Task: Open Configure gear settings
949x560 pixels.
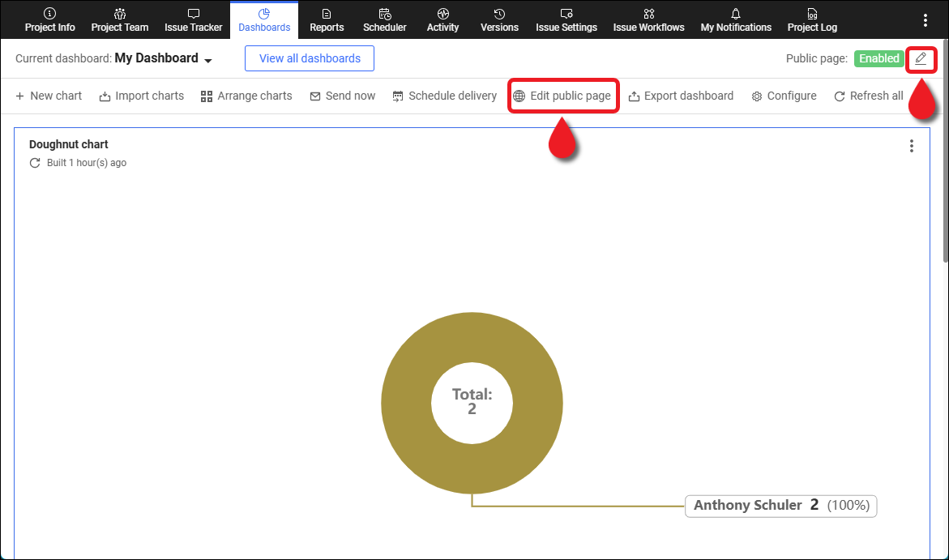Action: click(x=784, y=96)
